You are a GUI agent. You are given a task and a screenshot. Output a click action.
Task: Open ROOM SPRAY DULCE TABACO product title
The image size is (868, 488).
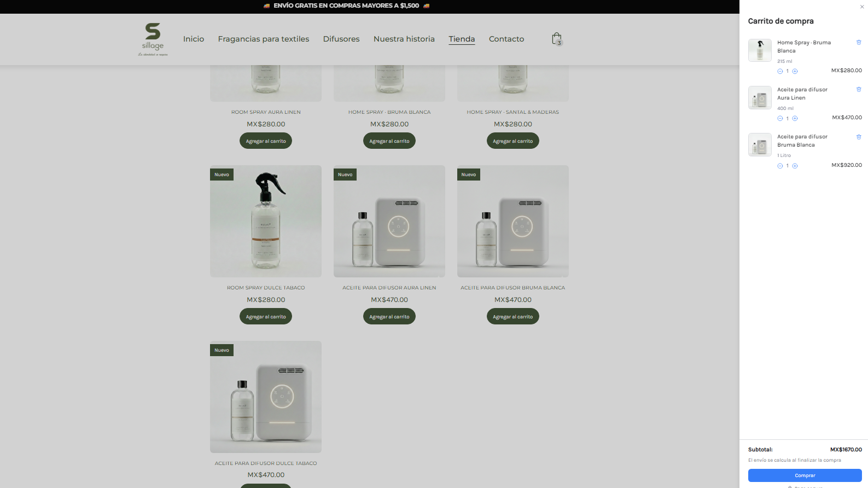[266, 288]
